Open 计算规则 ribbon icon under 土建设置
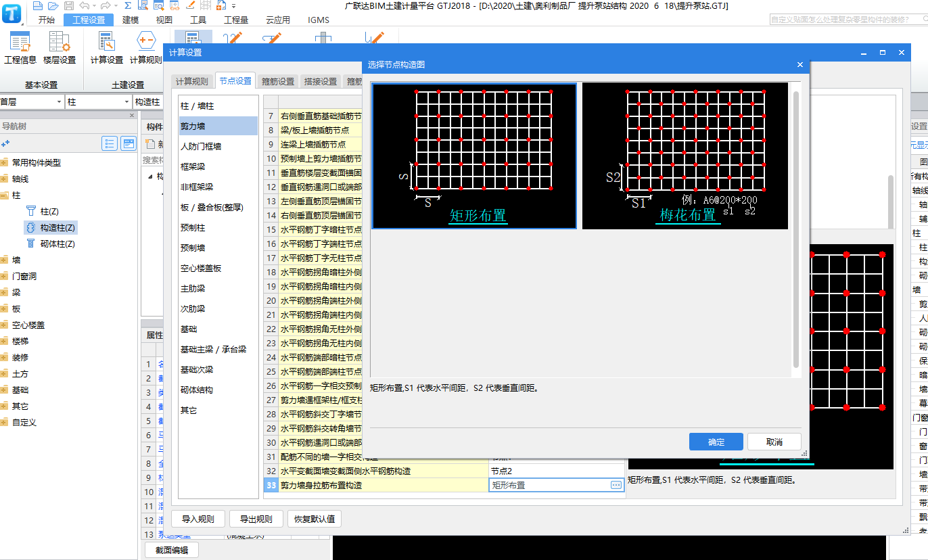Screen dimensions: 928x560 click(146, 47)
